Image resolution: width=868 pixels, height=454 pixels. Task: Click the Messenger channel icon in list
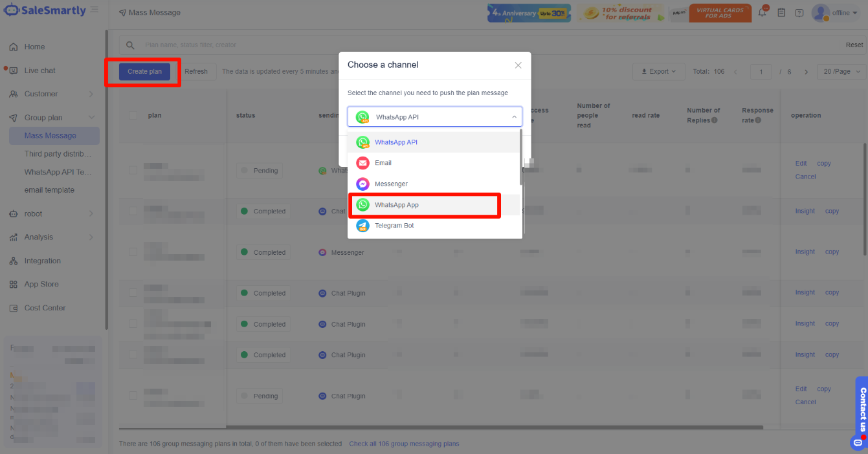362,184
